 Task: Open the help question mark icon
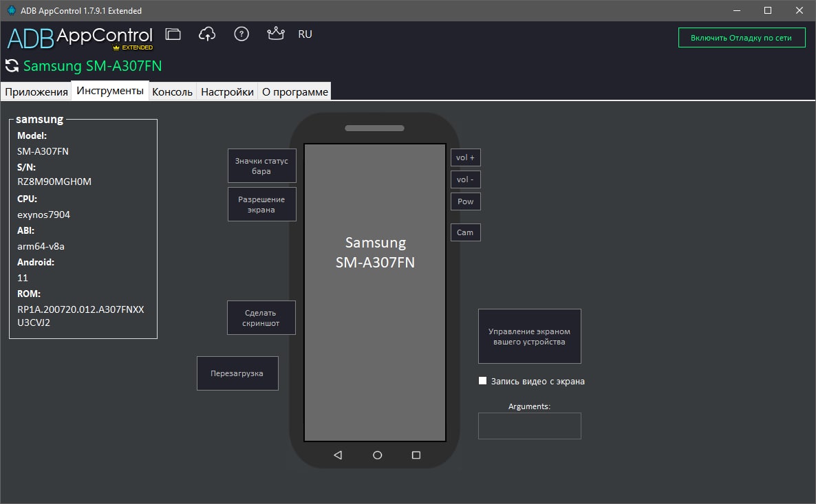[x=241, y=34]
